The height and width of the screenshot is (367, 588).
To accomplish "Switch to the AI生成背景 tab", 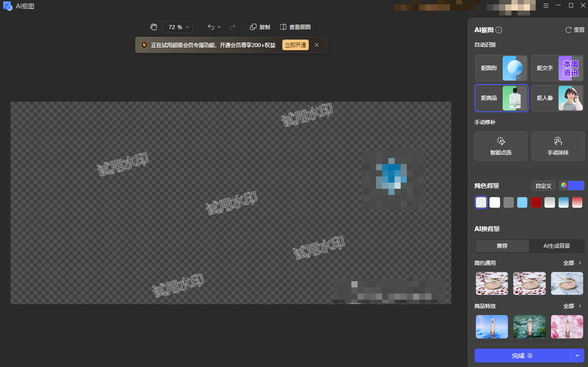I will click(x=556, y=246).
